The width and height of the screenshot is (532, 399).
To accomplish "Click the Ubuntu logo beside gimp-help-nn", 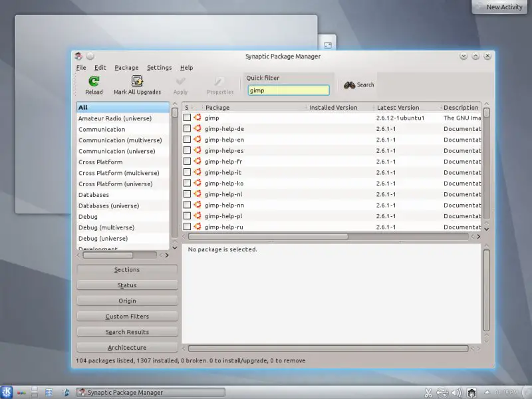I will tap(198, 205).
